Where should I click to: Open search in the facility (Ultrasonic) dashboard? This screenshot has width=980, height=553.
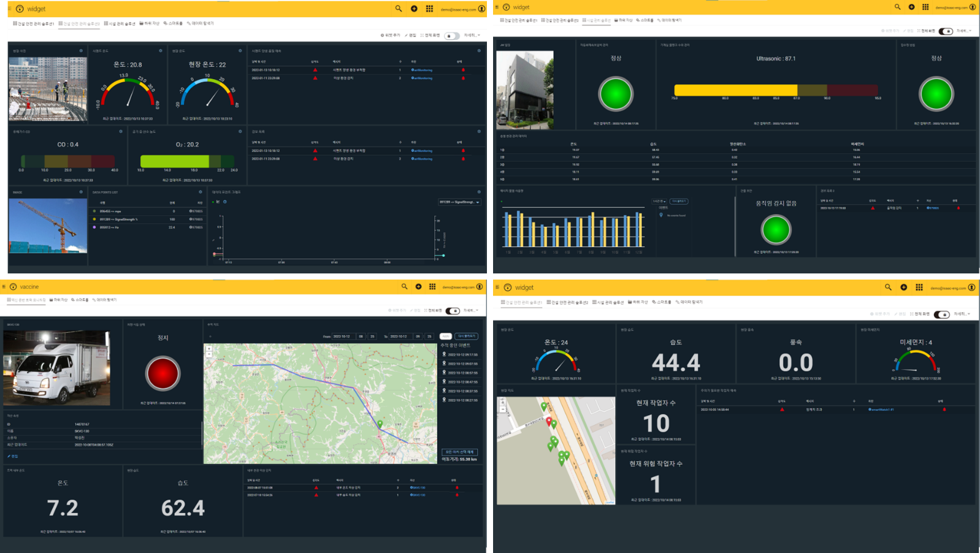[897, 7]
